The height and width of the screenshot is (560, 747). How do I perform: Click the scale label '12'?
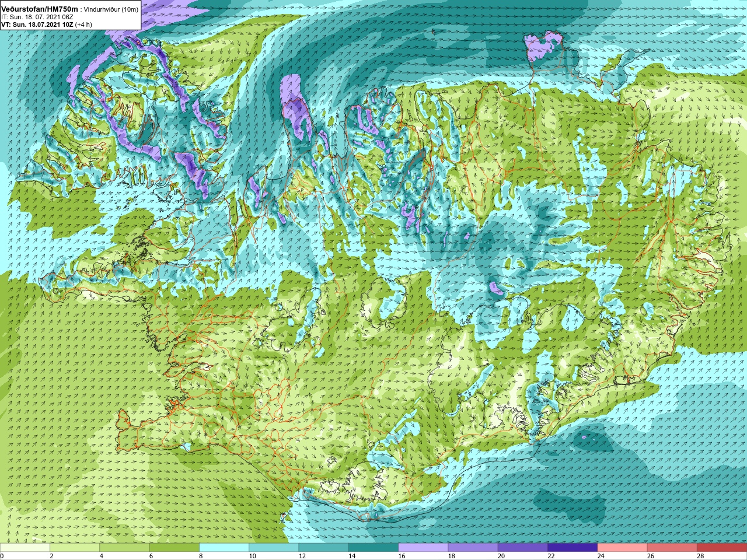[302, 556]
